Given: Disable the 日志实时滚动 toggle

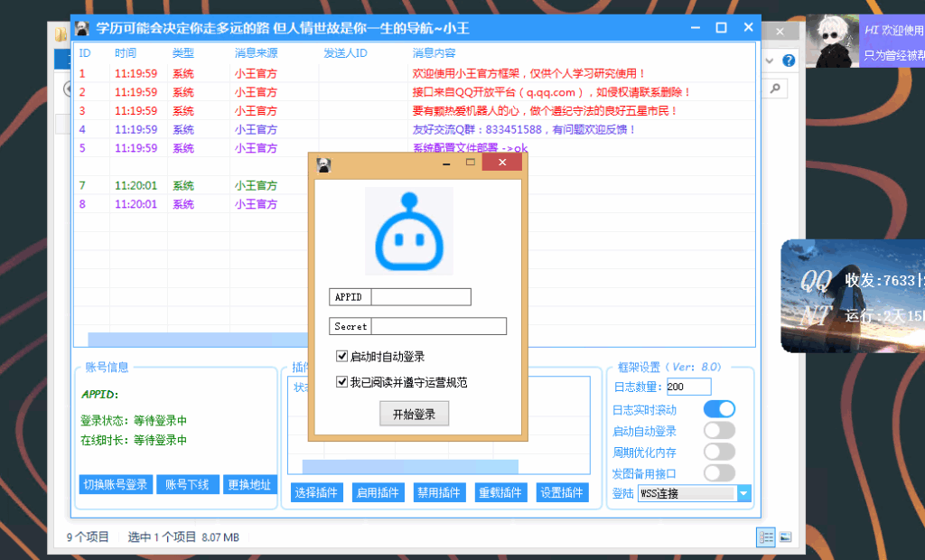Looking at the screenshot, I should click(x=720, y=408).
